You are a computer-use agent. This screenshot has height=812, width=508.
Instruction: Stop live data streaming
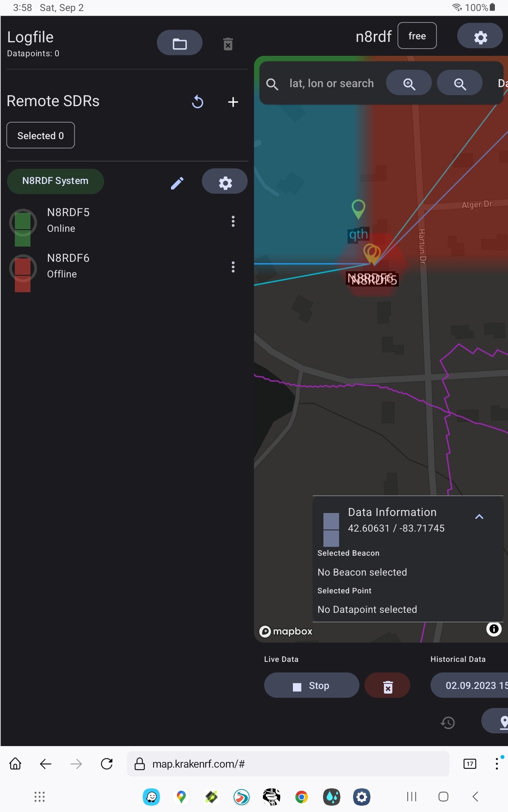tap(312, 686)
